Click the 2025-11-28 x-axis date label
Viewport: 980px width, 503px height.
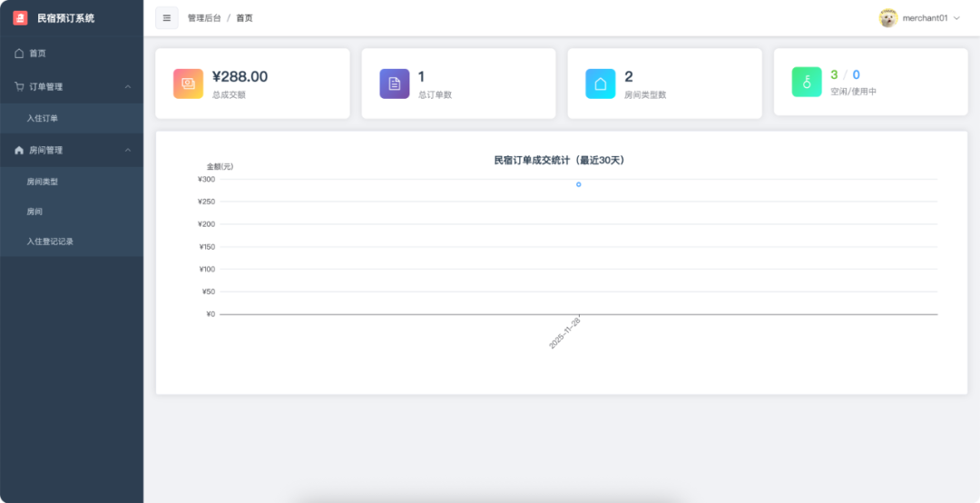click(x=565, y=332)
